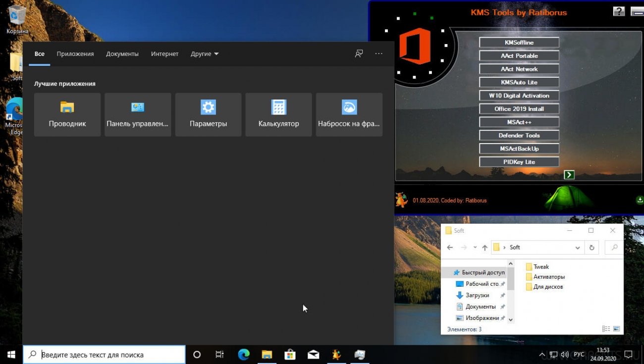This screenshot has width=644, height=364.
Task: Open volume tray icon
Action: [x=566, y=355]
